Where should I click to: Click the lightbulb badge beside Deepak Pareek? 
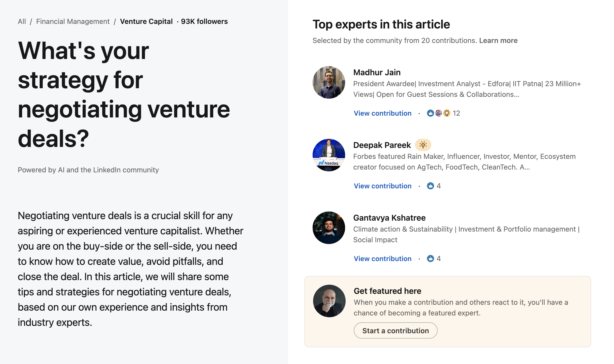423,145
